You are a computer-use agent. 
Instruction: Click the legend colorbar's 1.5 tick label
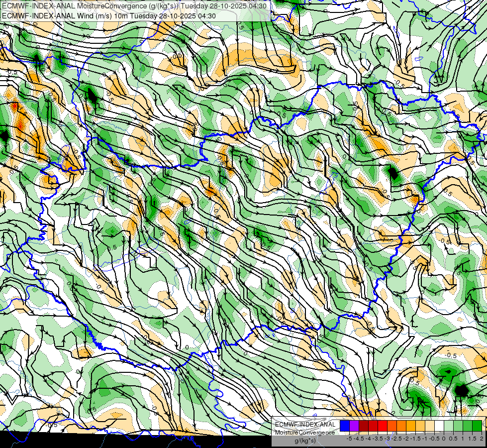pos(473,439)
